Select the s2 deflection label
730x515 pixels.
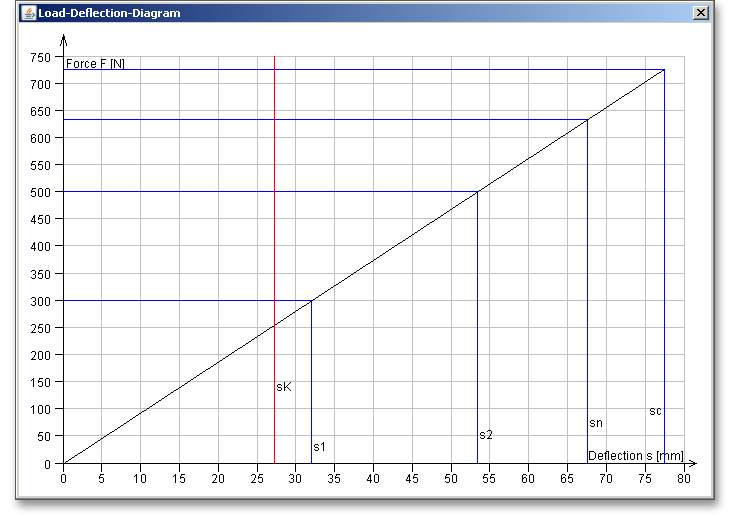pyautogui.click(x=486, y=435)
